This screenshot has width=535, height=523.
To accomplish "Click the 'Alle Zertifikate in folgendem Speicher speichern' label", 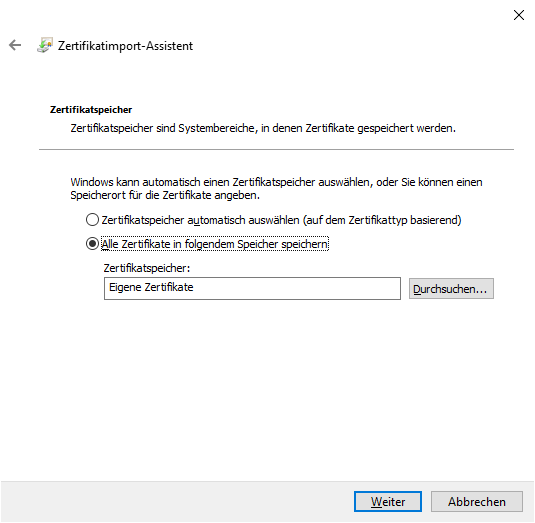I will click(215, 244).
